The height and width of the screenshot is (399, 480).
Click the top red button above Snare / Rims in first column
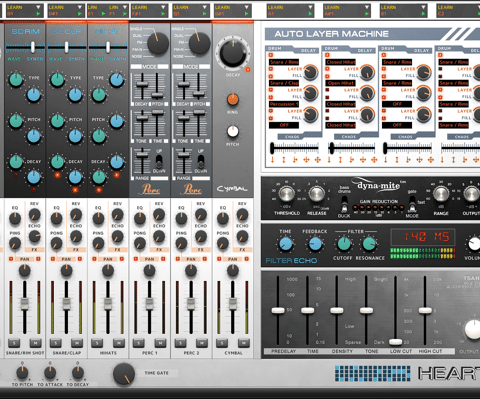[x=271, y=55]
